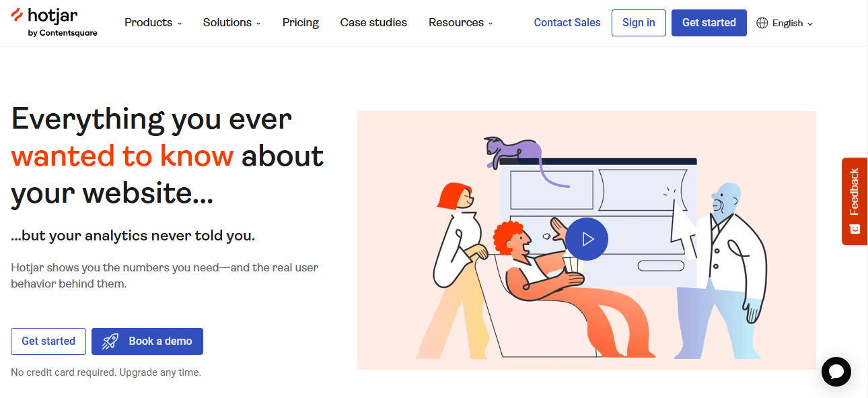Go to the Pricing page

(x=301, y=23)
